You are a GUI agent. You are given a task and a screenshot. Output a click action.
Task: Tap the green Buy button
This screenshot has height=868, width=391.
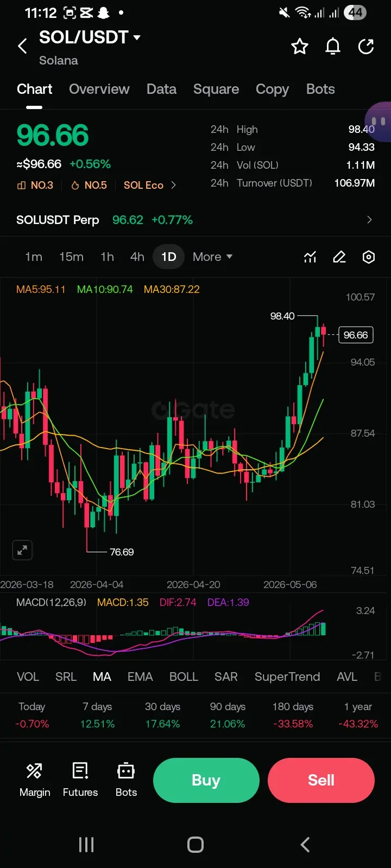[206, 780]
